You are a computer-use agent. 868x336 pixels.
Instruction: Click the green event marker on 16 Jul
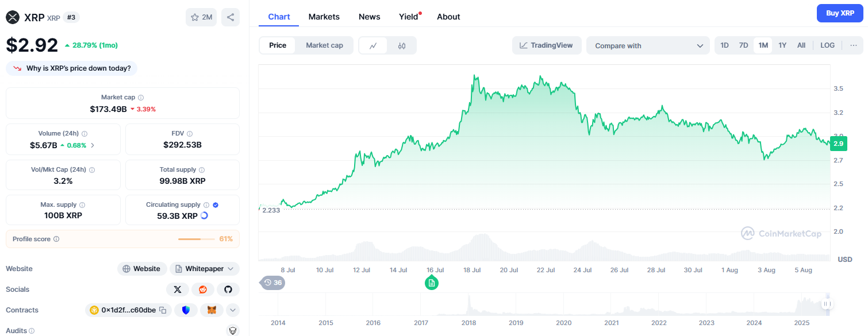(432, 283)
